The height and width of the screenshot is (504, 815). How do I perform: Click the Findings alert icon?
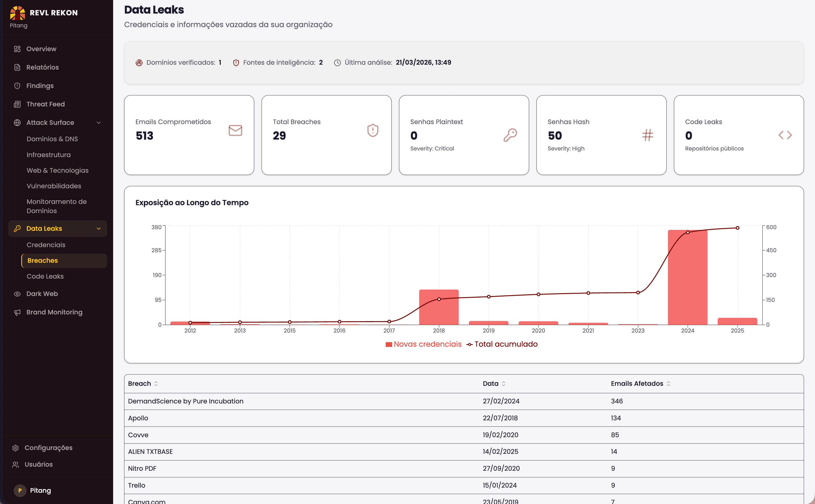[x=17, y=86]
